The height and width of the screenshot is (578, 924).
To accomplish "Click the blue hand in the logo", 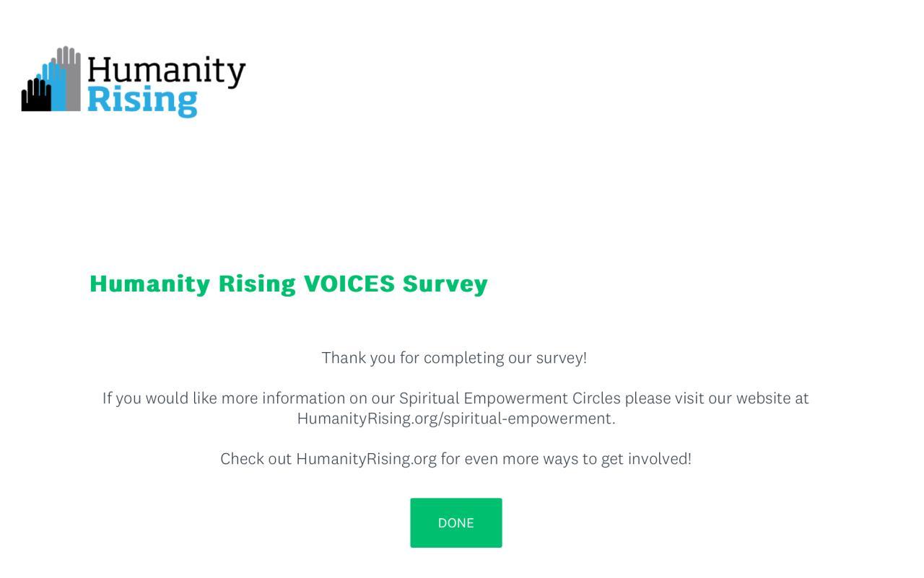I will pos(53,85).
